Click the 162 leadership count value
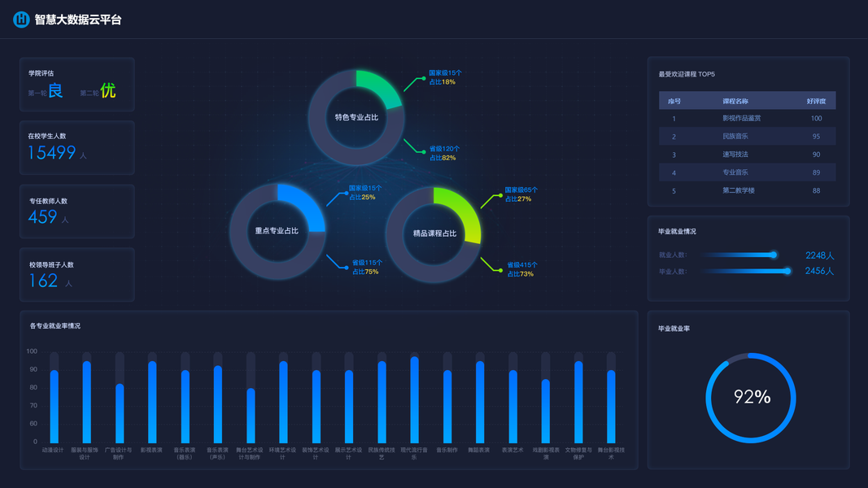The height and width of the screenshot is (488, 868). tap(43, 281)
